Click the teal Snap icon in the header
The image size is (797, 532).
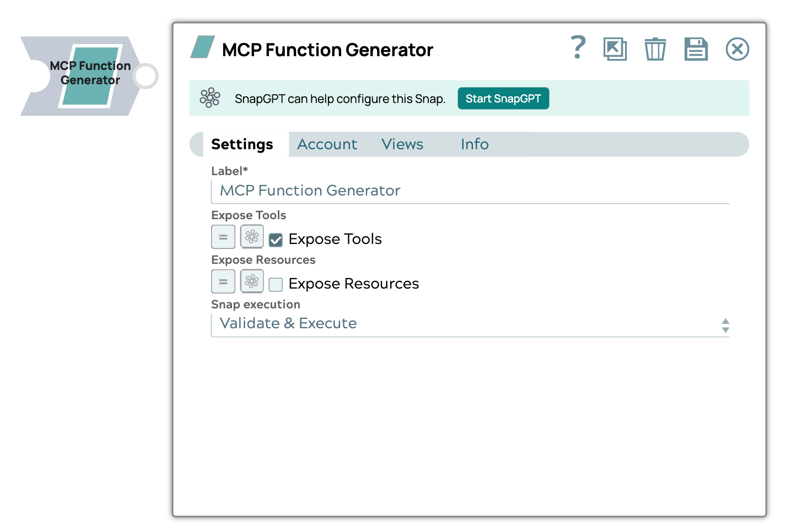(202, 48)
